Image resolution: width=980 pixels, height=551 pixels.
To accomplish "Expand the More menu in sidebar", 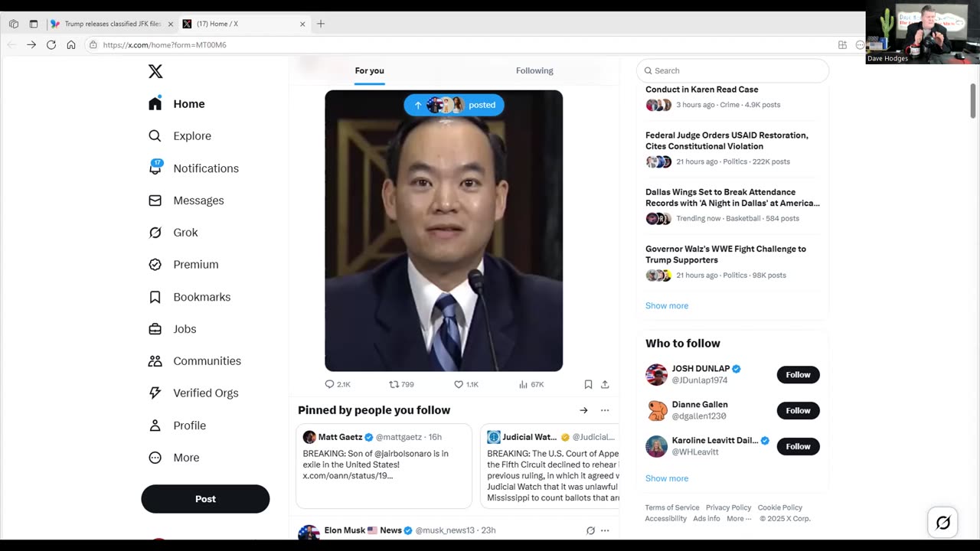I will [174, 458].
